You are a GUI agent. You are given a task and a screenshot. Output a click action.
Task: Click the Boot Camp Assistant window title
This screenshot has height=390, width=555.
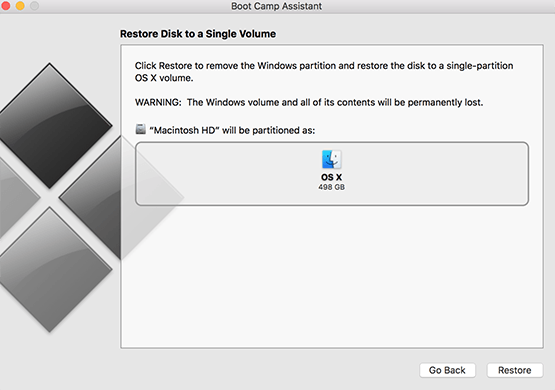(x=276, y=6)
